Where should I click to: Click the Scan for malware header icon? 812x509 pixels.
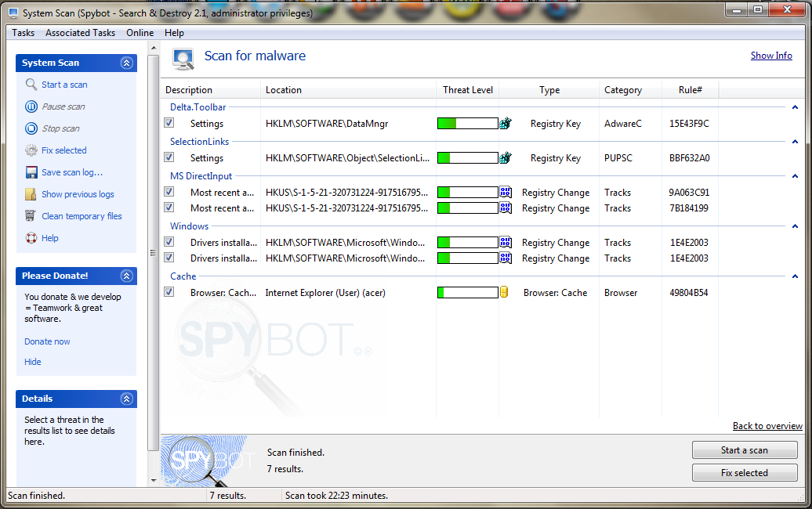tap(183, 59)
